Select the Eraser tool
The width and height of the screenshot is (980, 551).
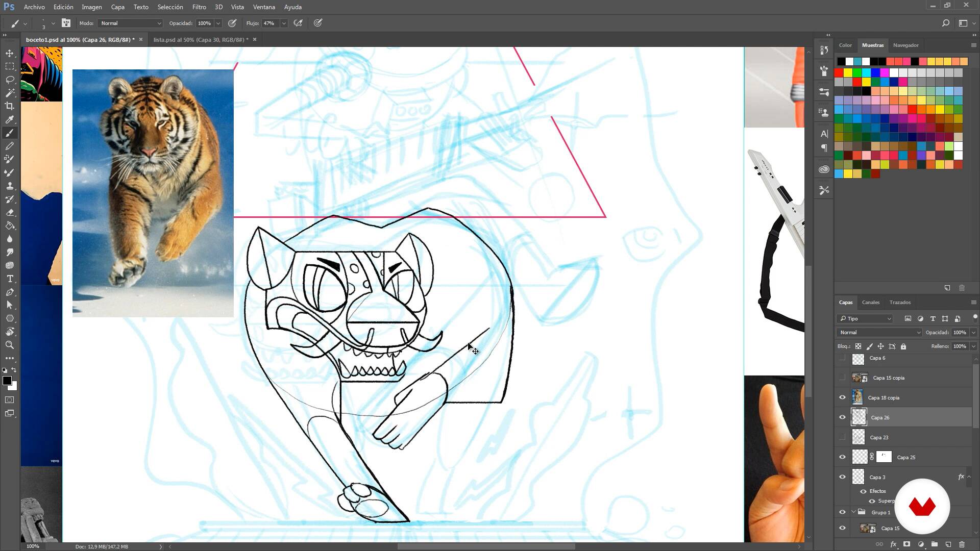coord(10,212)
